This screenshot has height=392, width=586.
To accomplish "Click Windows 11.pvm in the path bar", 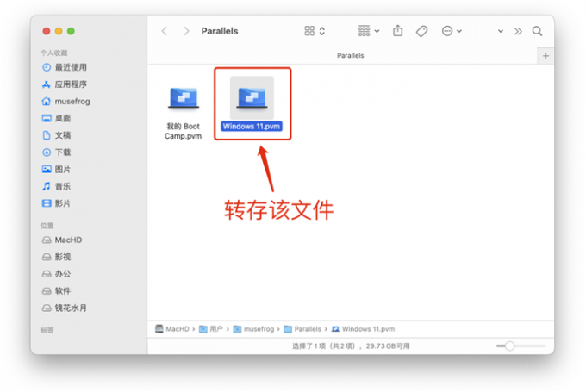I will 368,329.
